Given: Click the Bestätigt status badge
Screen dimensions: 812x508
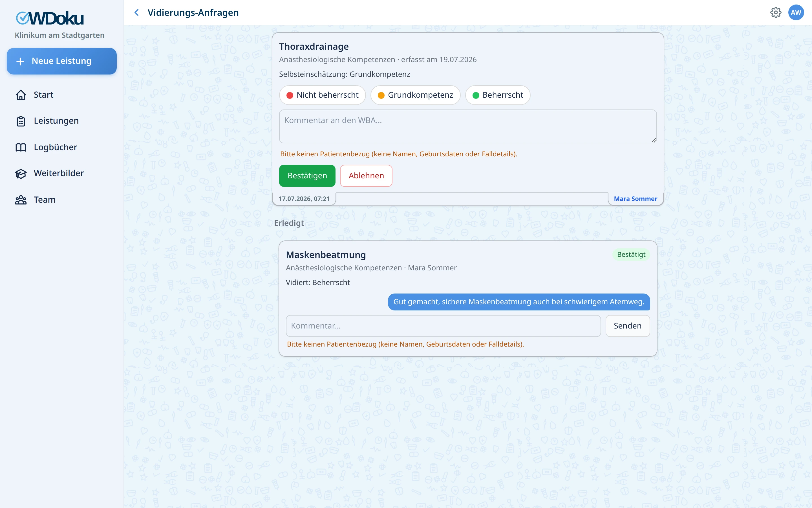Looking at the screenshot, I should tap(631, 255).
